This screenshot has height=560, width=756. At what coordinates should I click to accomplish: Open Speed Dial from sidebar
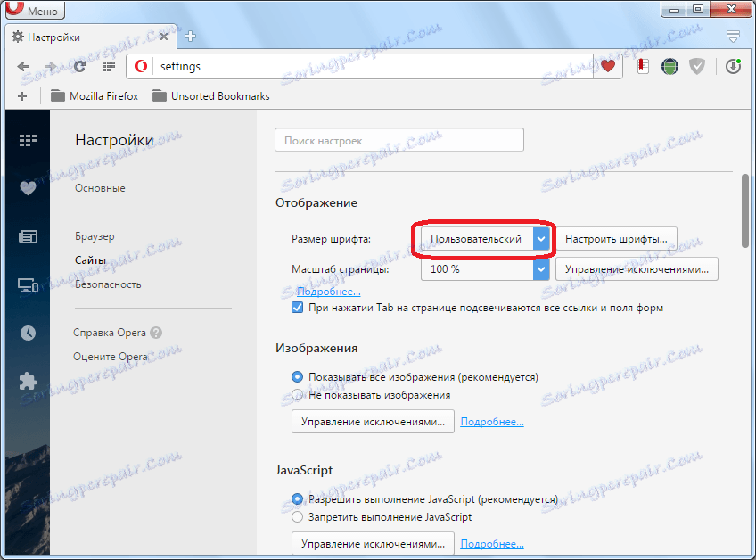tap(28, 140)
